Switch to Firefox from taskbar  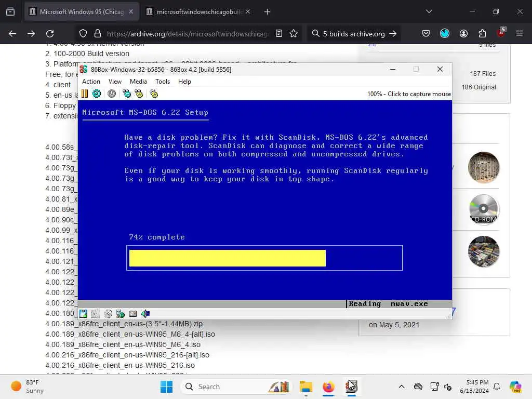point(328,387)
